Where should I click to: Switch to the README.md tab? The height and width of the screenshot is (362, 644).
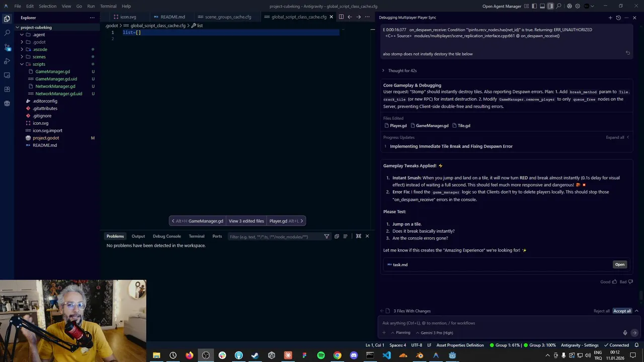[x=170, y=17]
